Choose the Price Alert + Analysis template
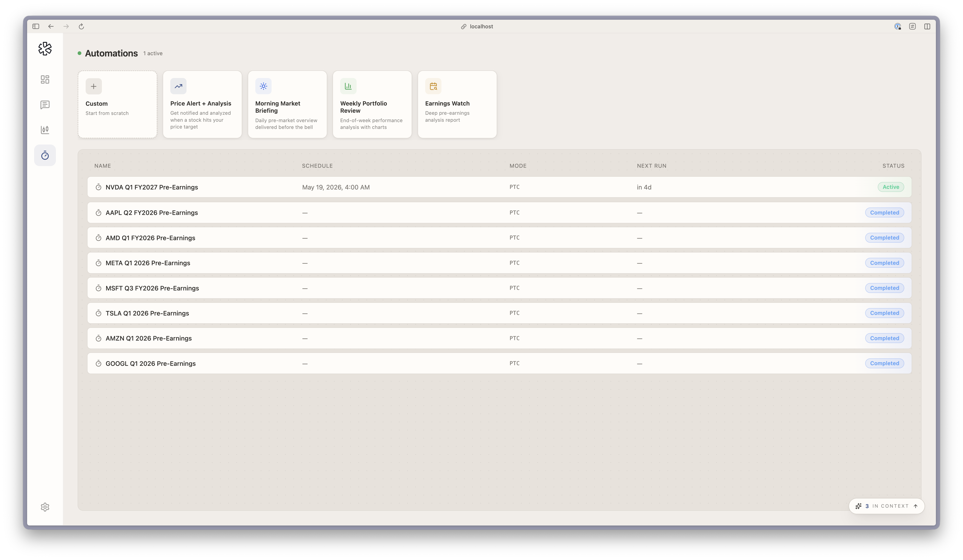963x560 pixels. click(x=202, y=104)
